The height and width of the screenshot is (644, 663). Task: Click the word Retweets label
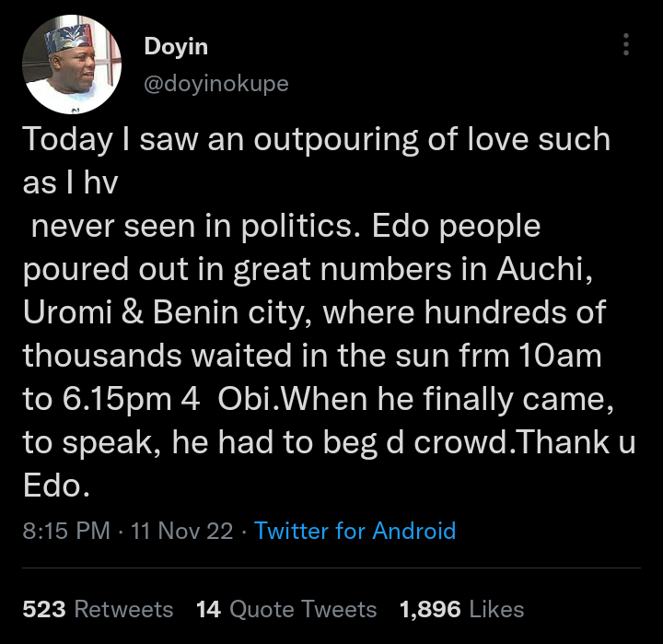click(x=124, y=609)
